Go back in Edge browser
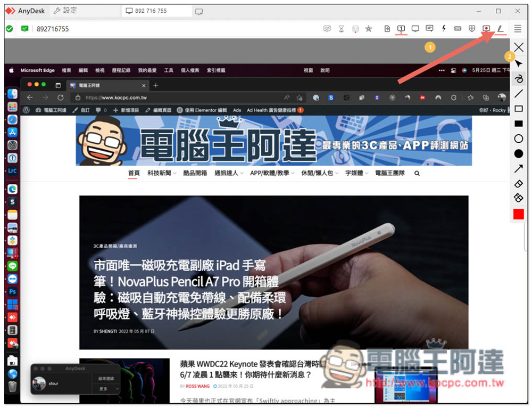 pos(30,97)
